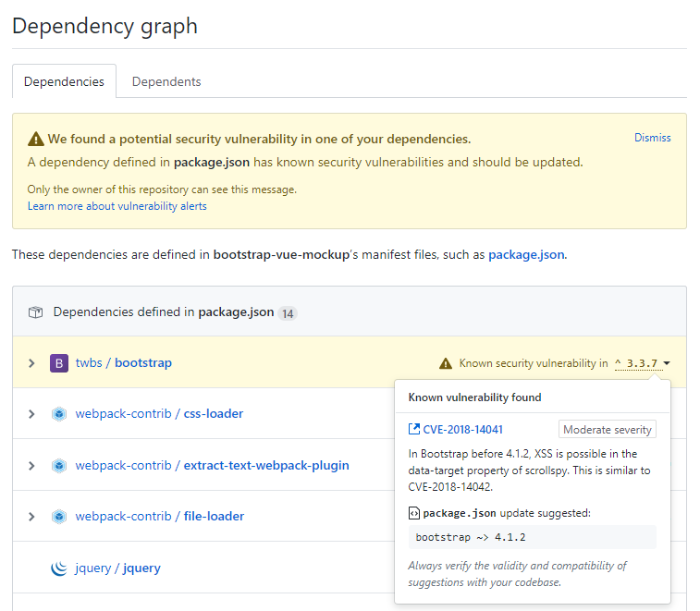Dismiss the security vulnerability alert
Image resolution: width=700 pixels, height=611 pixels.
(x=652, y=138)
